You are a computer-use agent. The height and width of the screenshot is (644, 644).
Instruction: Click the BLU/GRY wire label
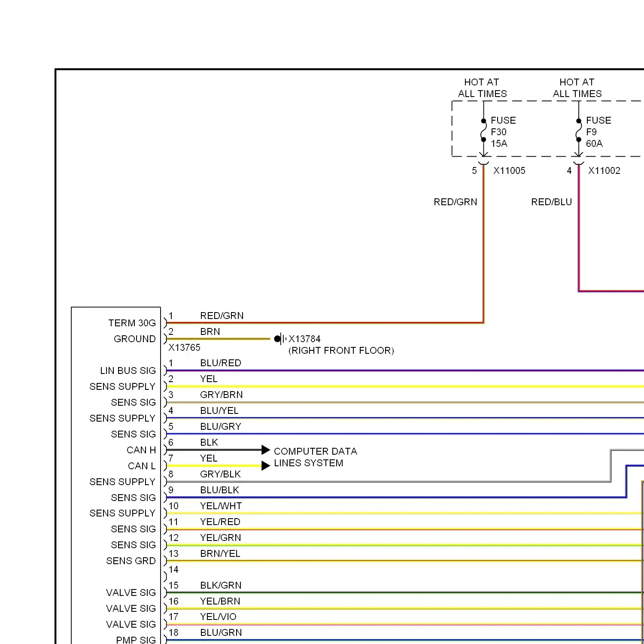[x=221, y=426]
